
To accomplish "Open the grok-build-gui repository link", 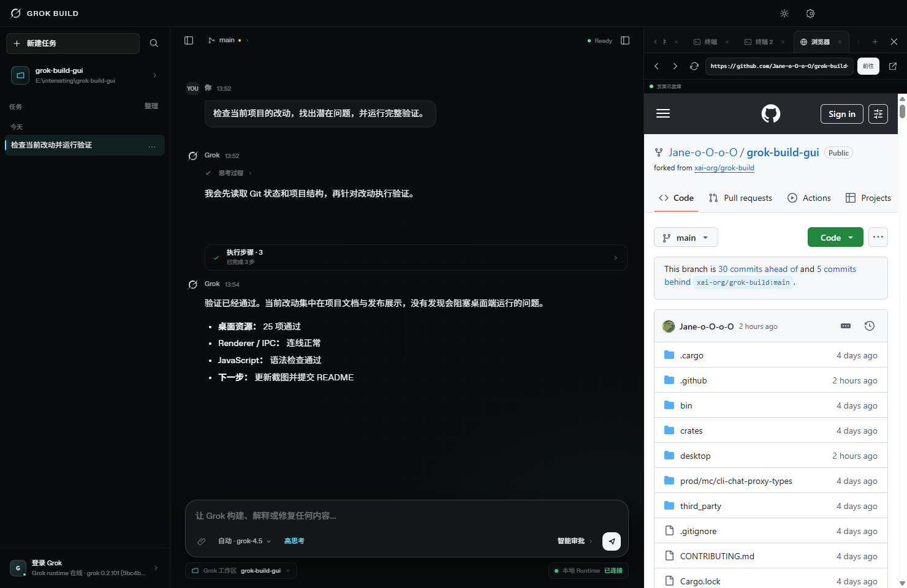I will (783, 153).
